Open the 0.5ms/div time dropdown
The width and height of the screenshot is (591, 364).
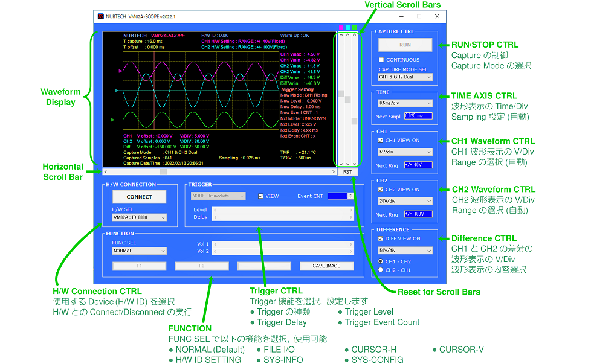405,103
